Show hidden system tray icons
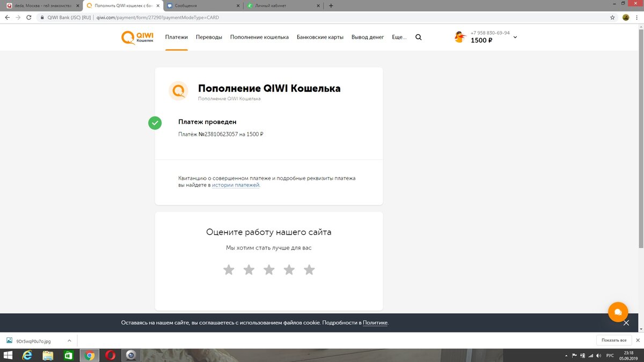644x362 pixels. coord(567,356)
